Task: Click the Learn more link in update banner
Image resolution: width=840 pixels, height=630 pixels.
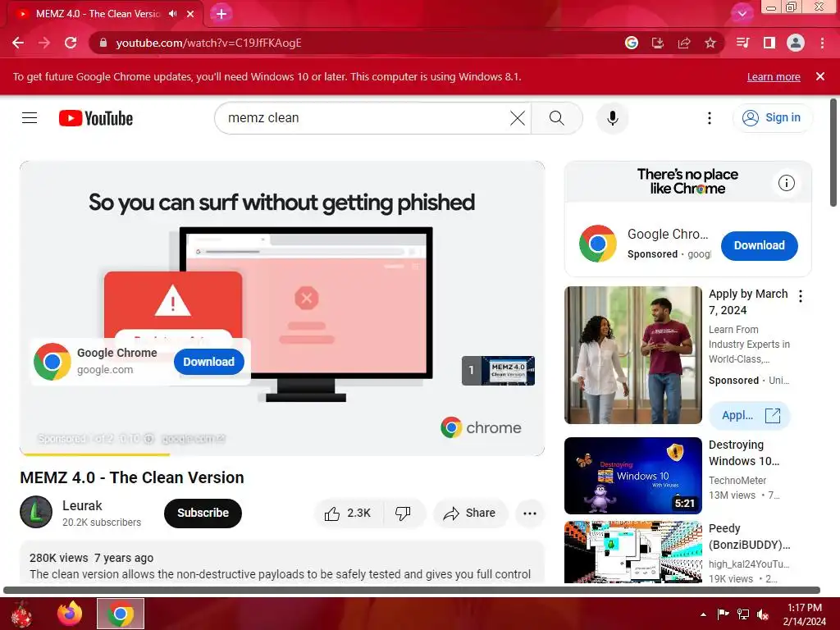Action: [774, 76]
